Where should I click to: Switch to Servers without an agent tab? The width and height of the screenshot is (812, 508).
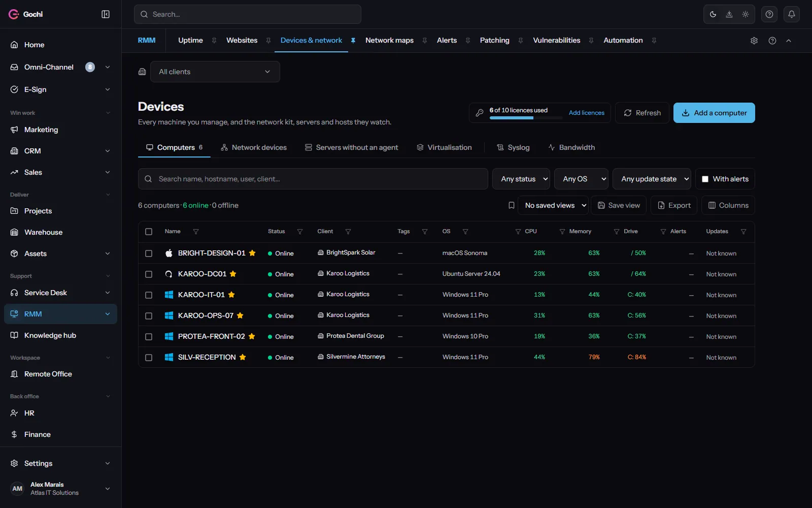point(352,147)
